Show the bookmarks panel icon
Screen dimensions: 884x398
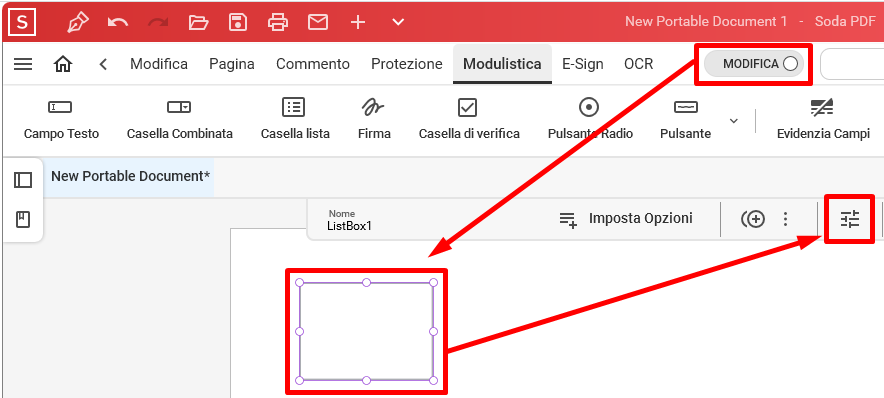23,219
